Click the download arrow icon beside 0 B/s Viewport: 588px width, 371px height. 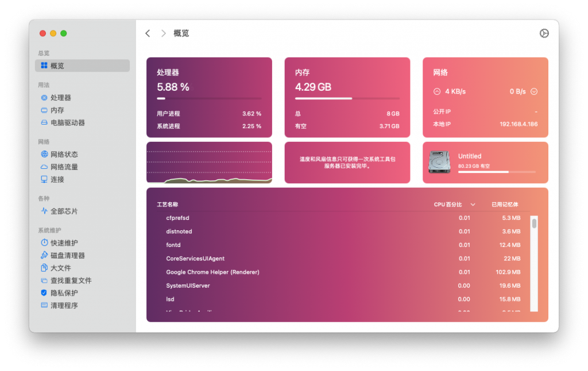(x=534, y=91)
